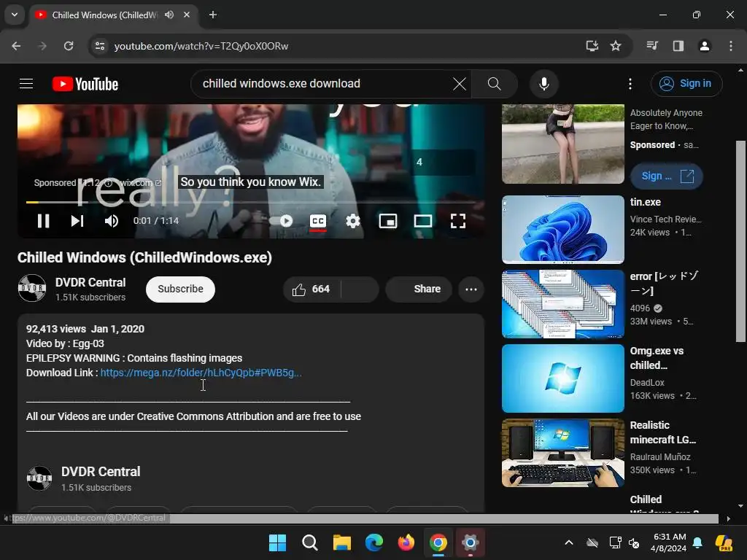Open taskbar Search
Screen dimensions: 747x560
(x=309, y=542)
